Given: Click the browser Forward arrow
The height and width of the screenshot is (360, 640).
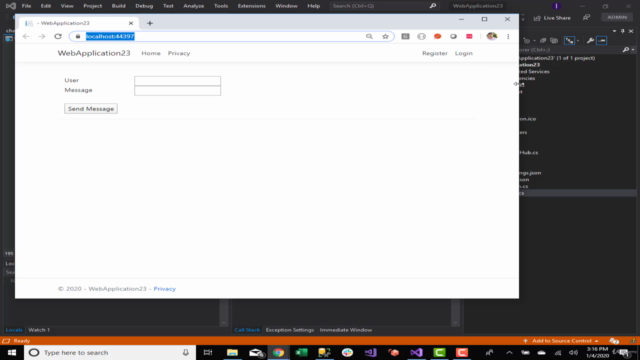Looking at the screenshot, I should click(42, 36).
